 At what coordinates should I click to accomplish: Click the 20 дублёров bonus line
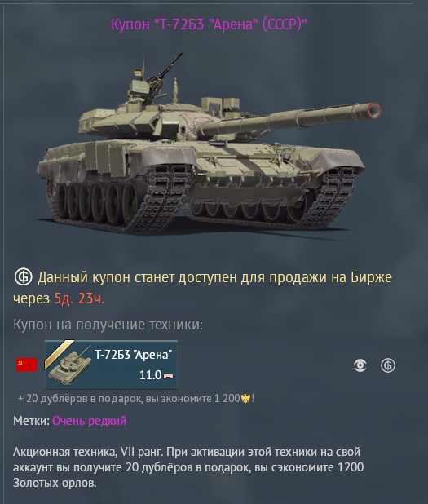pos(136,399)
